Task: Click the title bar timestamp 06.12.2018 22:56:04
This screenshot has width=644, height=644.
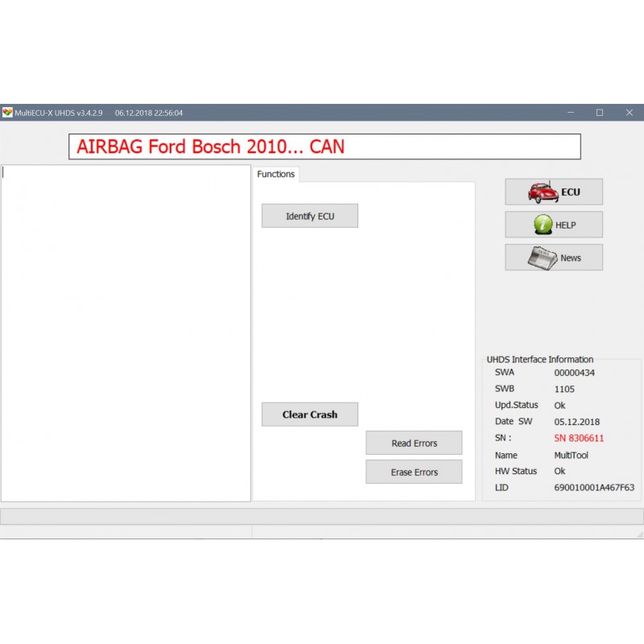Action: [149, 113]
